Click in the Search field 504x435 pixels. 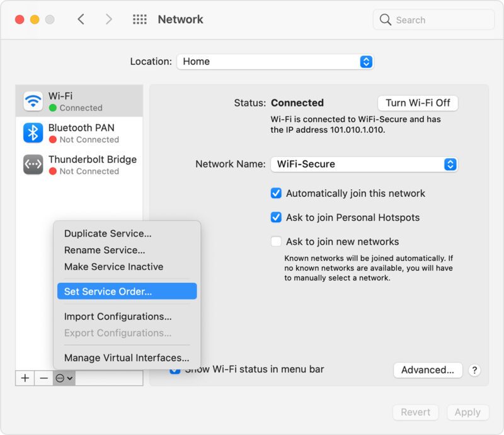pos(441,20)
